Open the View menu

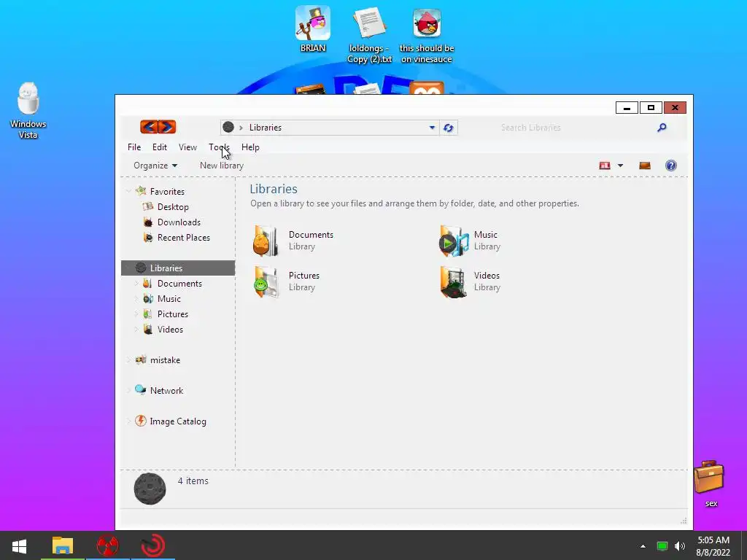pos(187,147)
